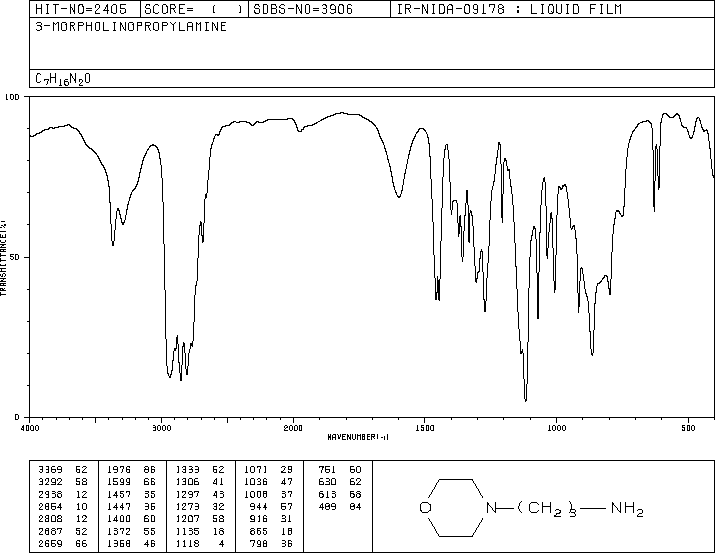The height and width of the screenshot is (553, 715).
Task: Click peak table entry 1135
Action: (x=187, y=531)
